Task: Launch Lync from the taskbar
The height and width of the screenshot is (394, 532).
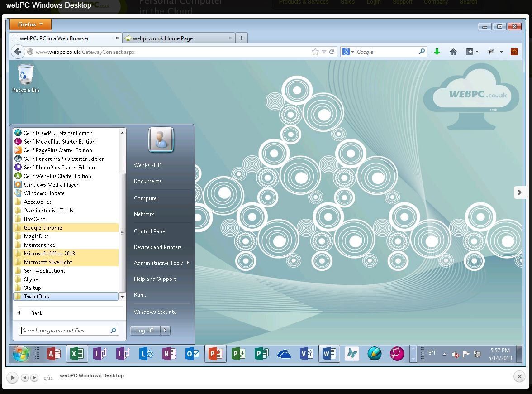Action: point(146,354)
